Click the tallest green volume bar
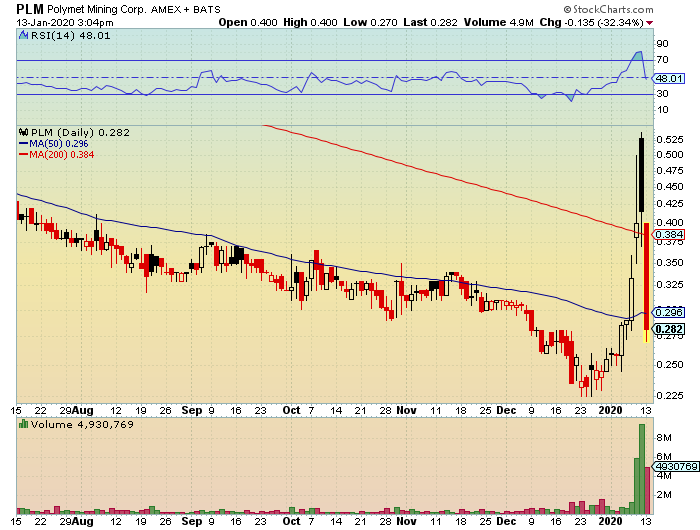Screen dimensions: 700x530 [642, 469]
